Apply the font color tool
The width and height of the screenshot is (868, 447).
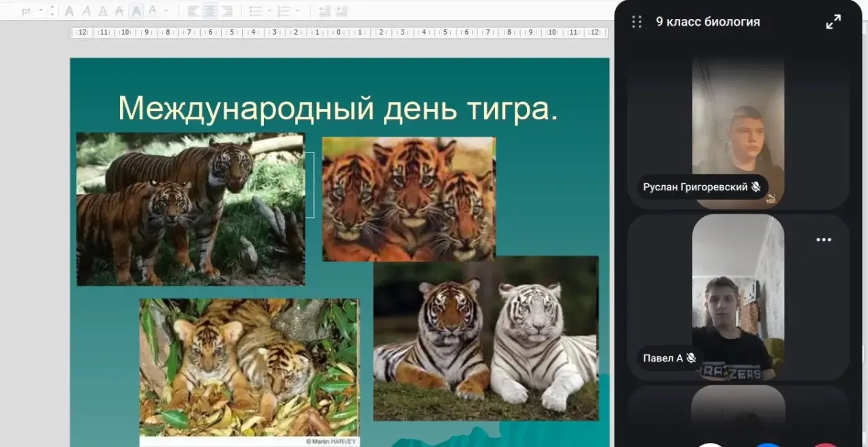(x=152, y=11)
